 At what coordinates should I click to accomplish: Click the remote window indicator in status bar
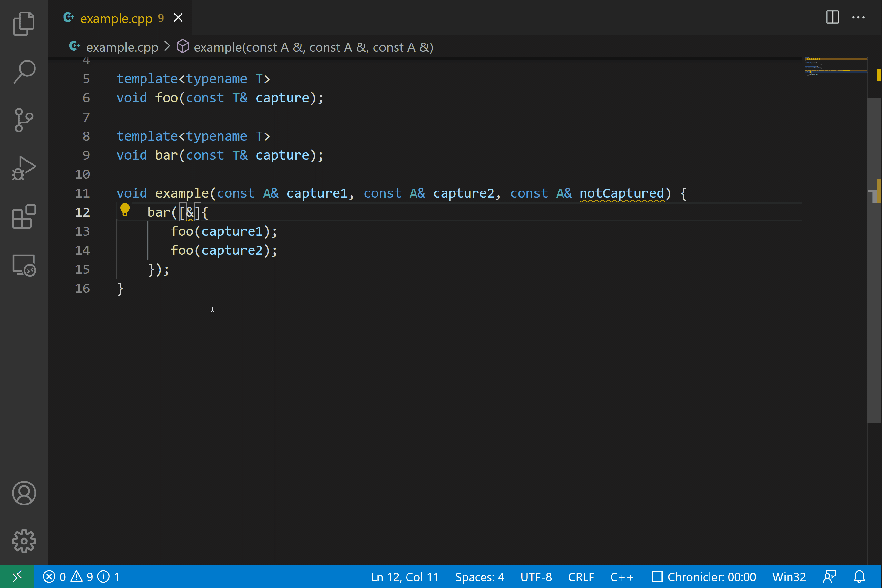(x=16, y=577)
